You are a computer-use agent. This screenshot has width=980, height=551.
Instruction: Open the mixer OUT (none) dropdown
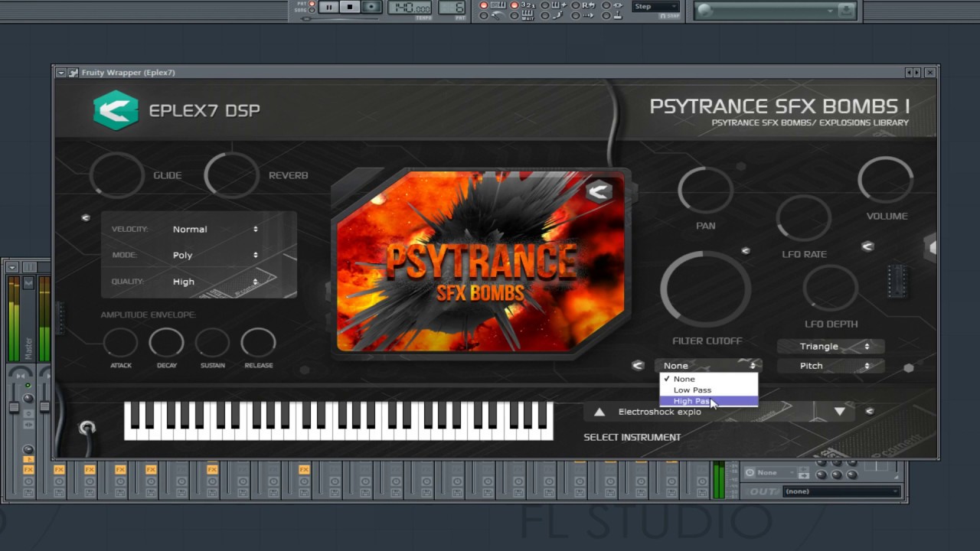pyautogui.click(x=842, y=491)
